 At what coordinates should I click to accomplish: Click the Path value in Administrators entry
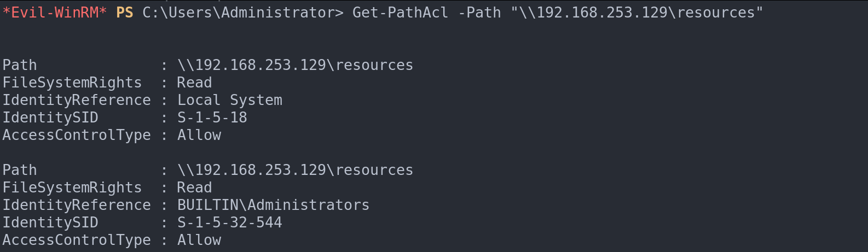(295, 170)
